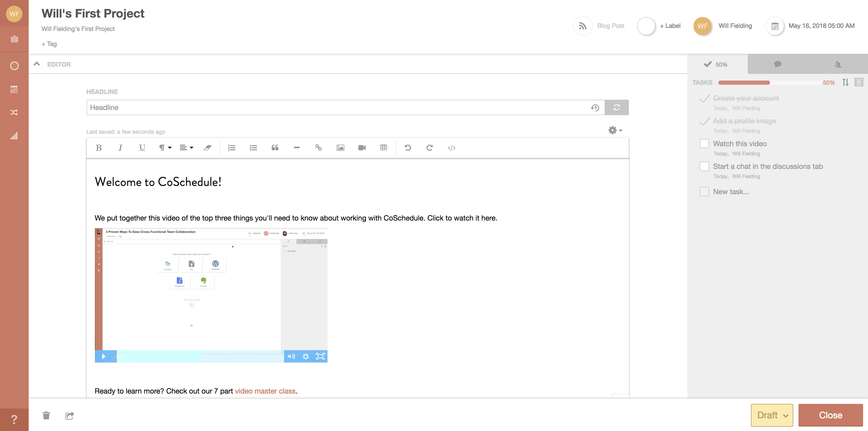Screen dimensions: 868x431
Task: Play the embedded video
Action: click(x=104, y=356)
